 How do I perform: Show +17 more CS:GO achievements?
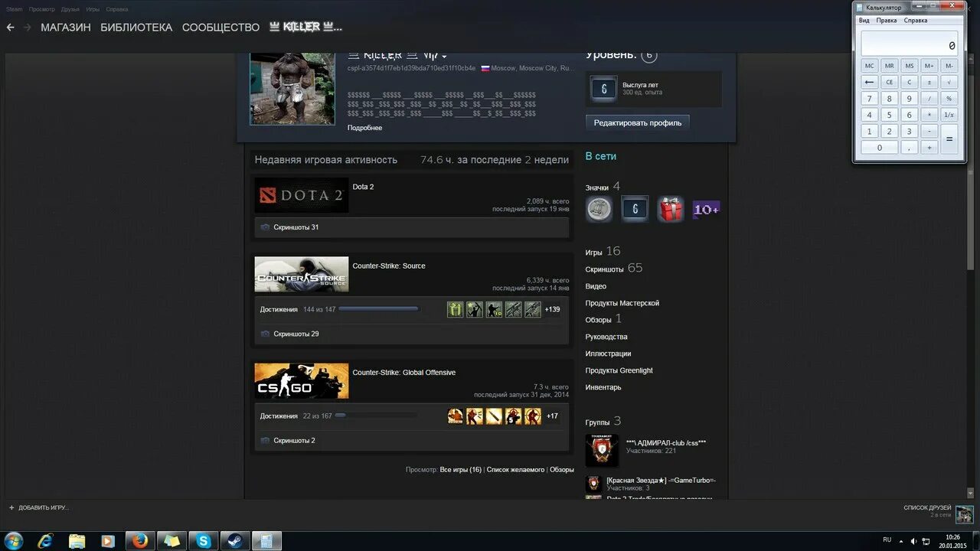552,416
